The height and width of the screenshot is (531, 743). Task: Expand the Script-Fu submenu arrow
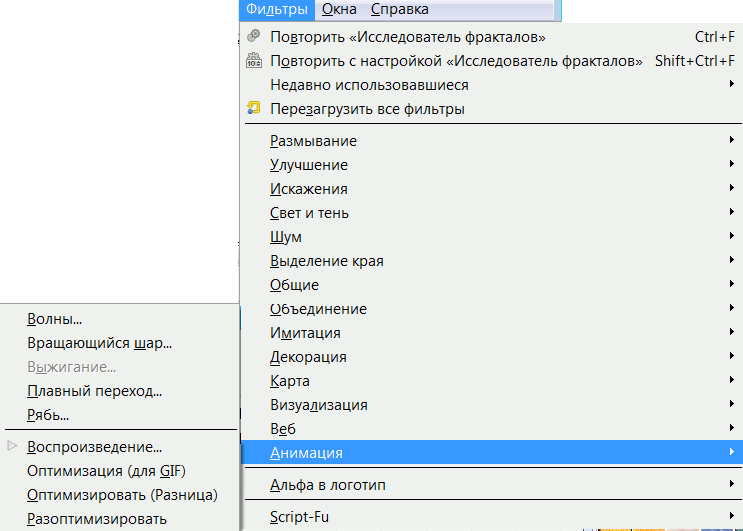(733, 517)
